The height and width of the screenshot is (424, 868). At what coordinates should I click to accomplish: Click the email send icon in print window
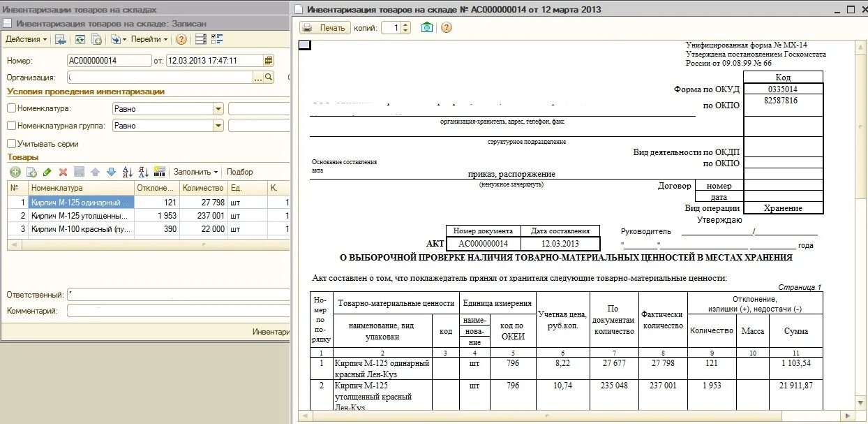coord(427,28)
